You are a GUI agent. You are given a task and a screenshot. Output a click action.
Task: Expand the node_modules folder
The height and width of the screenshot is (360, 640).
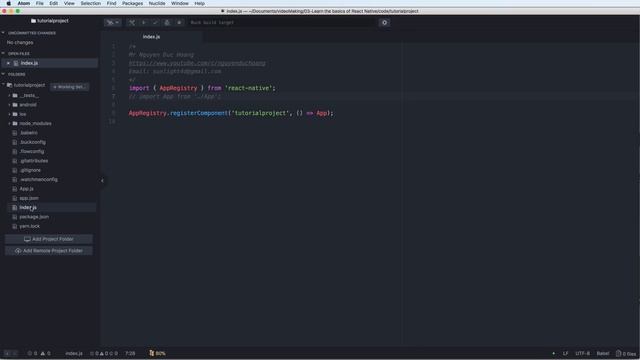point(10,124)
